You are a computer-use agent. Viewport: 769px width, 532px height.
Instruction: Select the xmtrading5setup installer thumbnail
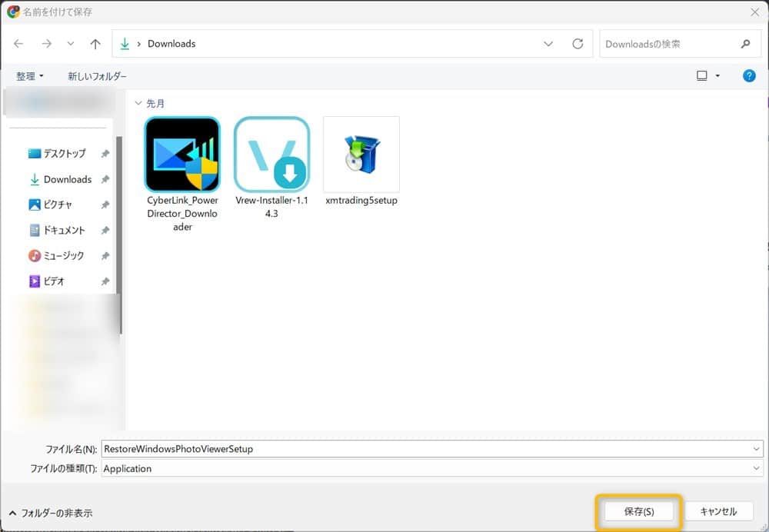tap(361, 156)
